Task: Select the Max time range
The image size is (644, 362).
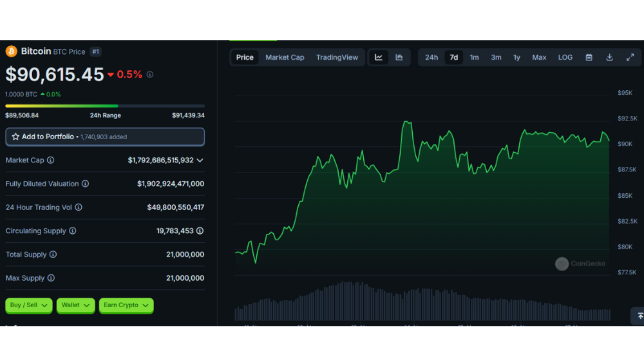Action: point(539,57)
